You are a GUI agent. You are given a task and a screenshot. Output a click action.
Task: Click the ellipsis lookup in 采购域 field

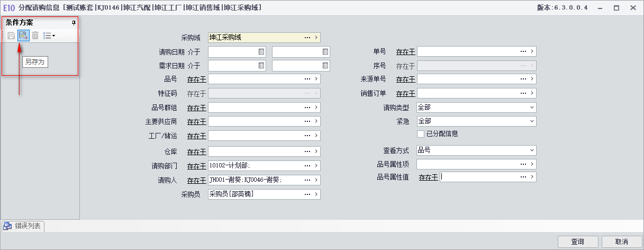[307, 38]
